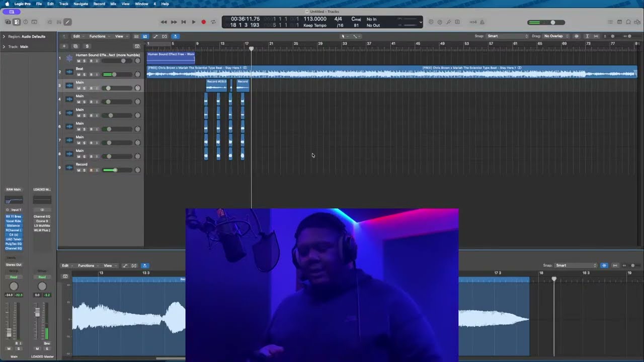
Task: Open Tracks area Functions menu
Action: [98, 36]
